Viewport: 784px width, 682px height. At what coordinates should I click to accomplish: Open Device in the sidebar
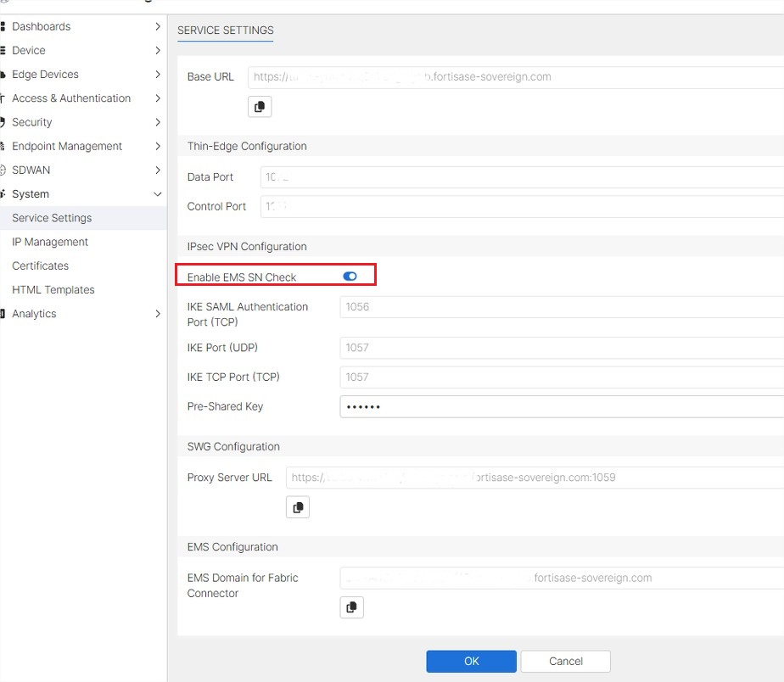(29, 51)
